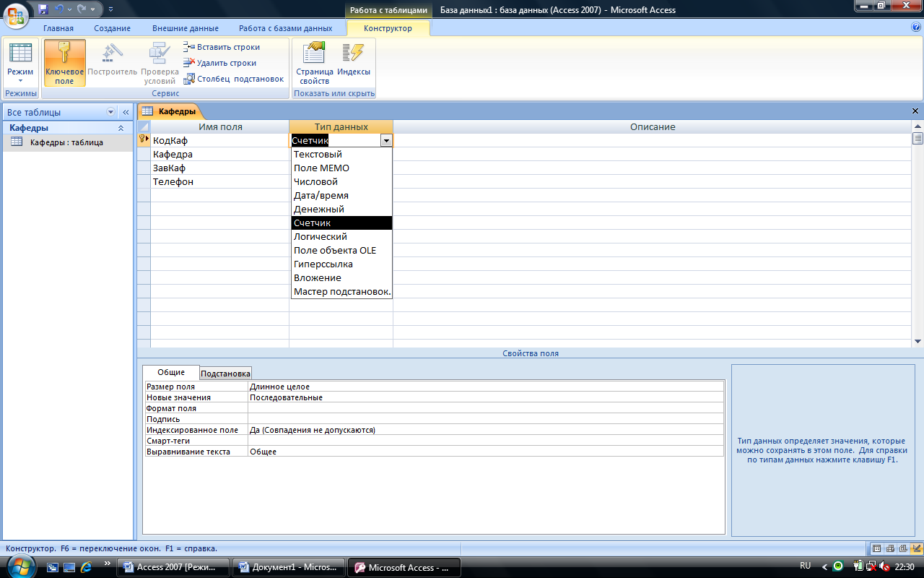Switch to PivotTable view in status bar
This screenshot has height=578, width=924.
click(890, 548)
